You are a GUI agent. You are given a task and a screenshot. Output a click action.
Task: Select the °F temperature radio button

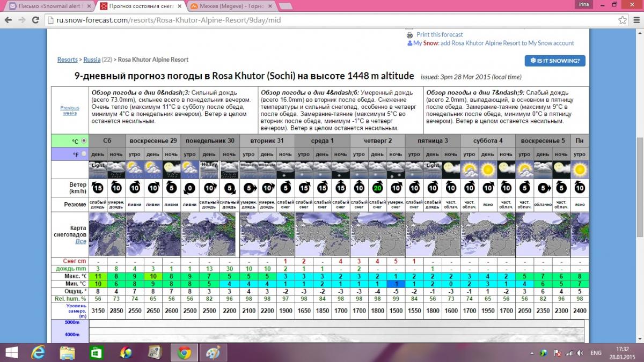83,154
